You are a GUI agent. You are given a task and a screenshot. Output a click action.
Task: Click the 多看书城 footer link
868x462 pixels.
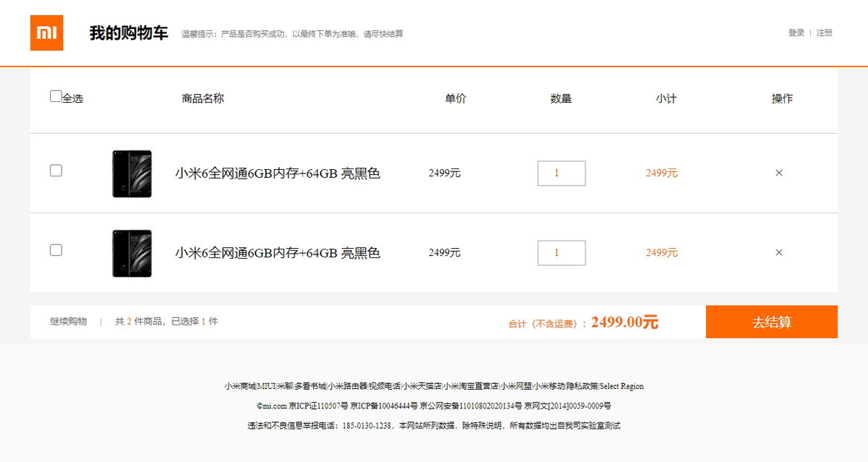(x=310, y=386)
